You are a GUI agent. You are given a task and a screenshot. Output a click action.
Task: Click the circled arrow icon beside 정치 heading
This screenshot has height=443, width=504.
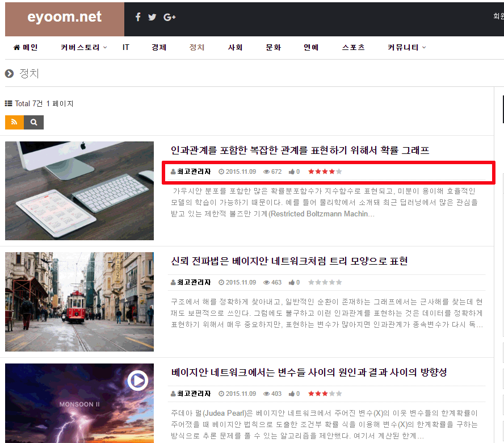[9, 74]
